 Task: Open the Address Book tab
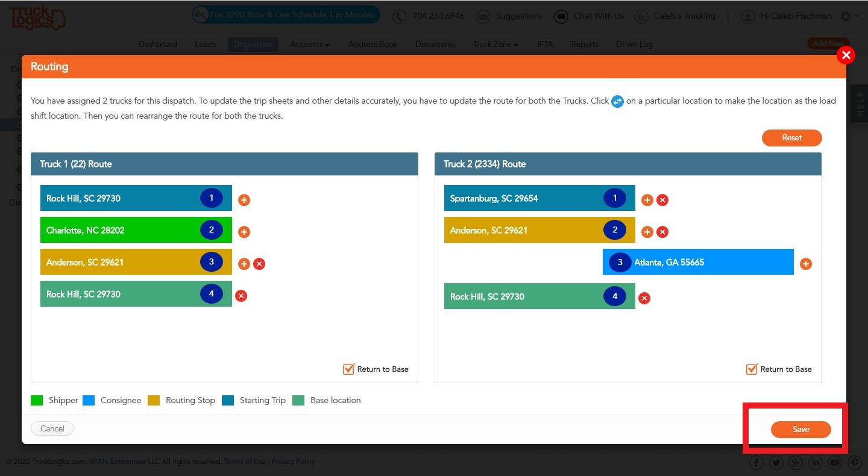pyautogui.click(x=373, y=44)
